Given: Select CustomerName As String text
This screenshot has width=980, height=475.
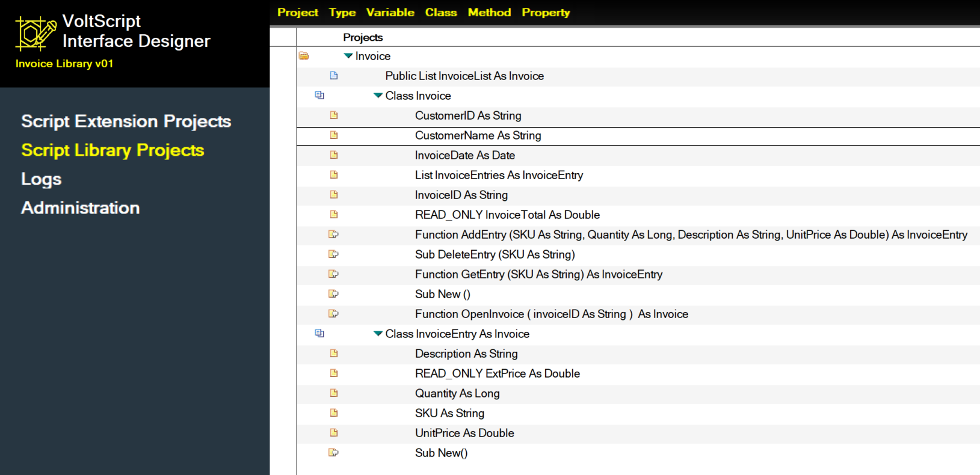Looking at the screenshot, I should click(478, 135).
